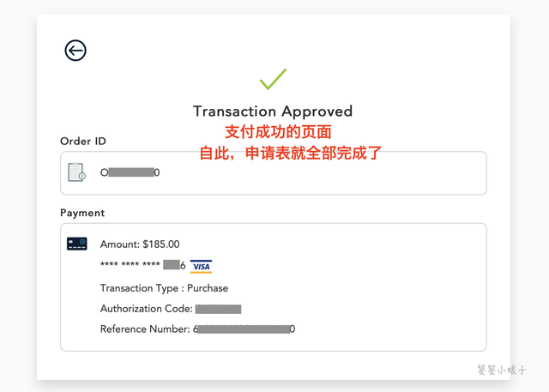Click the redacted authorization code value
Screen dimensions: 549x392
click(218, 309)
